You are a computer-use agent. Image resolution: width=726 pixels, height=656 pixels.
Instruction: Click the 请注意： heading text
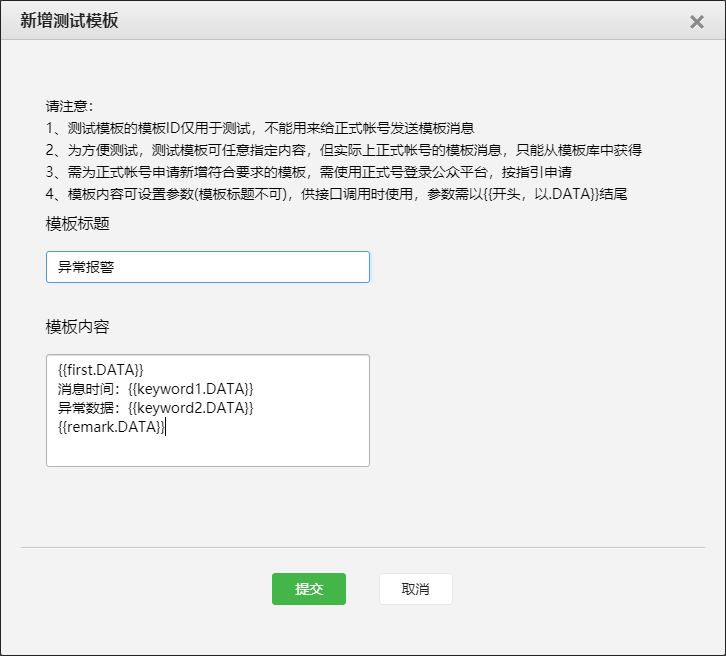[70, 106]
